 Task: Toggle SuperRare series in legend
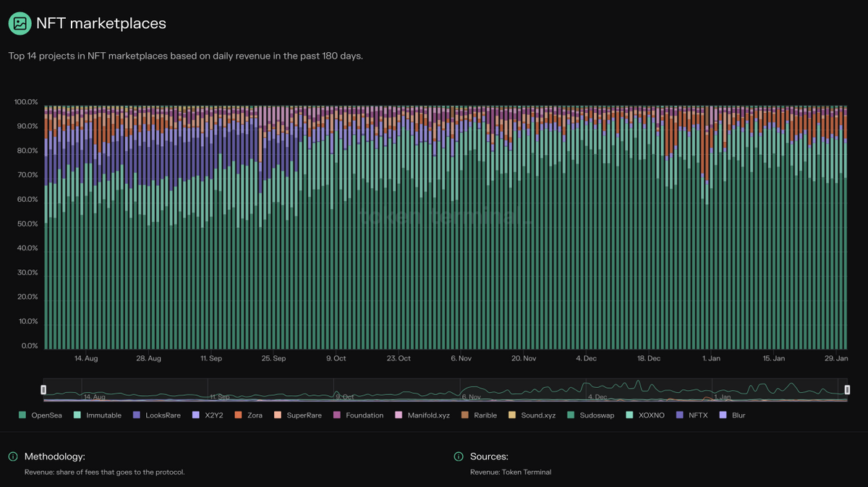pyautogui.click(x=299, y=415)
